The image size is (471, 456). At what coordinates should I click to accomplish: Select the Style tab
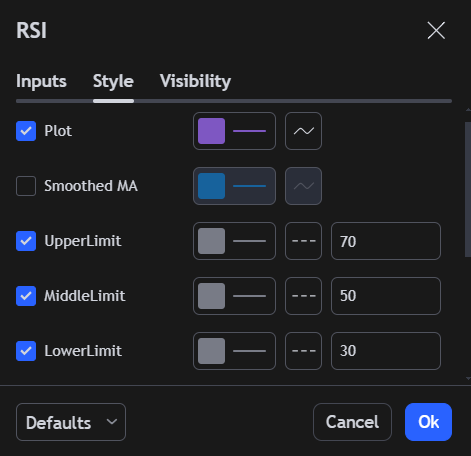click(113, 81)
